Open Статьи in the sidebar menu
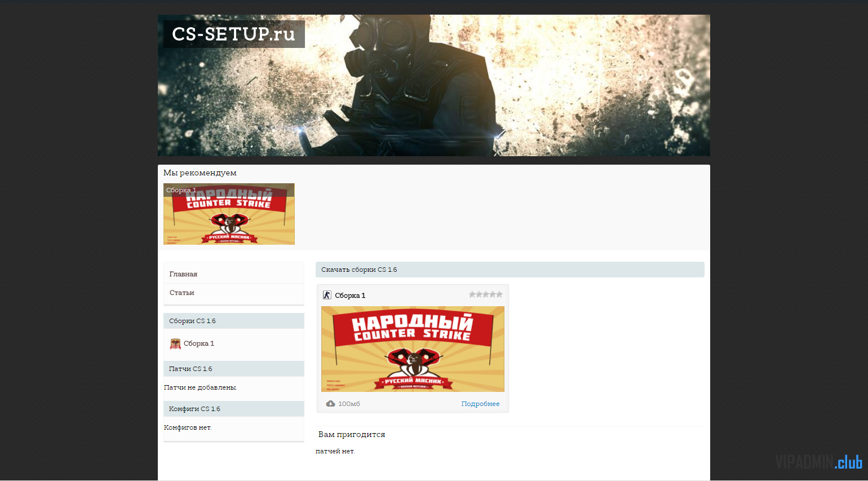Image resolution: width=868 pixels, height=481 pixels. coord(181,293)
